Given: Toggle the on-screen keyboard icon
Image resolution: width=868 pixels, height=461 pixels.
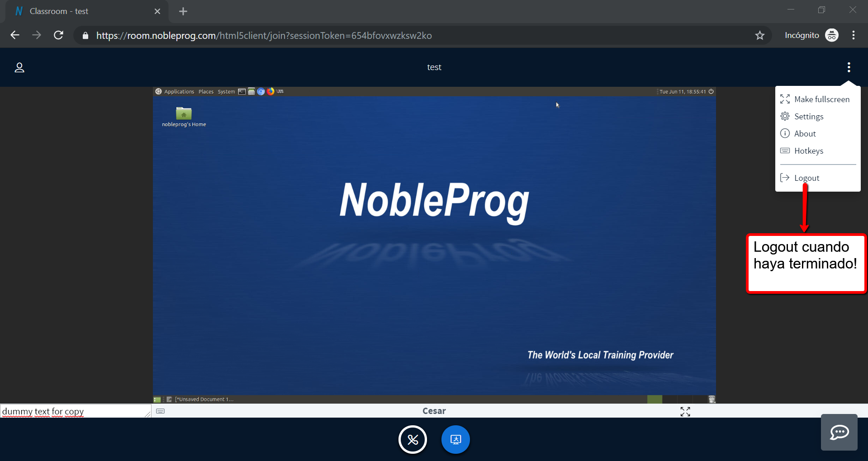Looking at the screenshot, I should point(161,411).
